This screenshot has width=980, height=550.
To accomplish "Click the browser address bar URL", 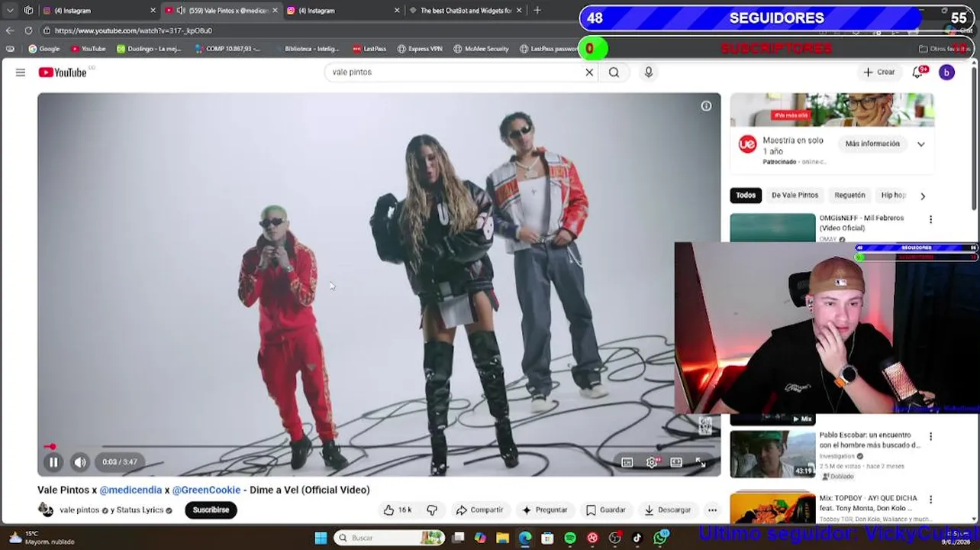I will coord(134,31).
